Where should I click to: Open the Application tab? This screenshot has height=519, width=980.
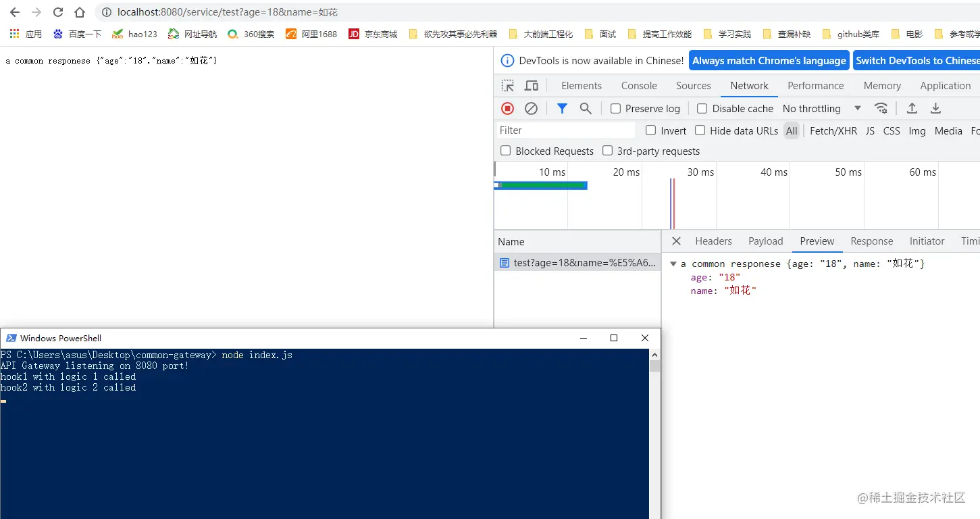click(945, 86)
